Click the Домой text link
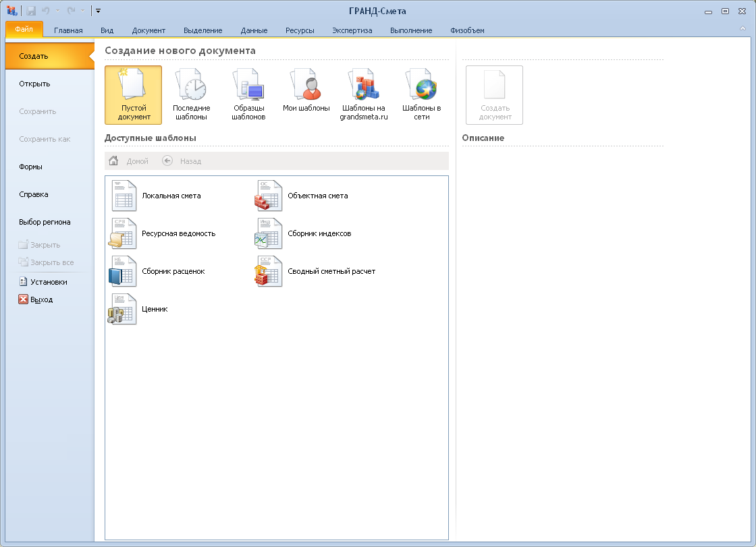The height and width of the screenshot is (547, 756). pos(138,161)
